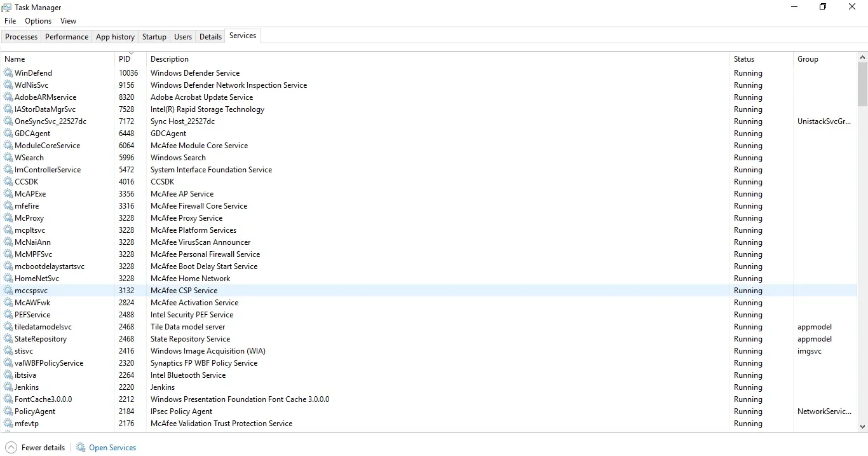
Task: Click the imgsvc group cell
Action: tap(810, 351)
